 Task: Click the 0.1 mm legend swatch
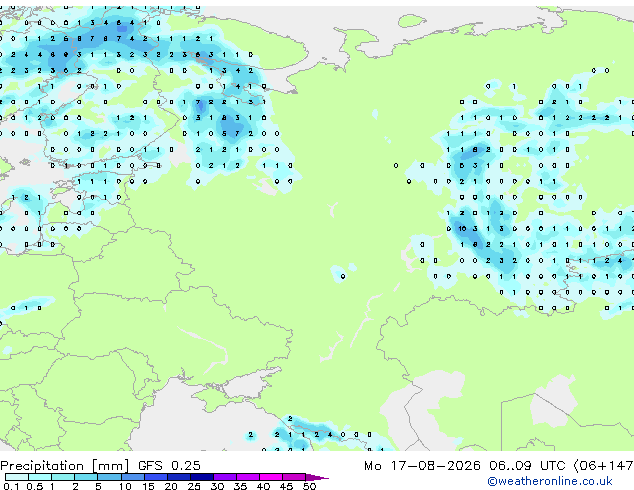pos(17,477)
